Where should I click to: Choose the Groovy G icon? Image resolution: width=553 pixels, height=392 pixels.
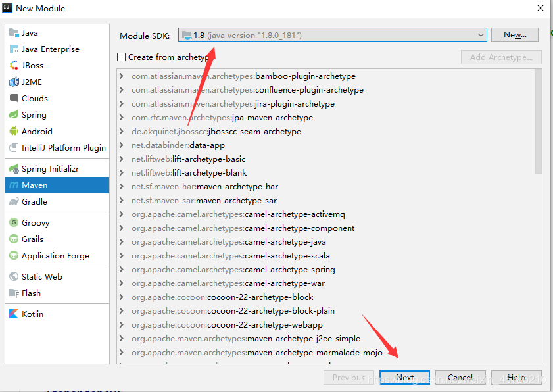tap(14, 223)
